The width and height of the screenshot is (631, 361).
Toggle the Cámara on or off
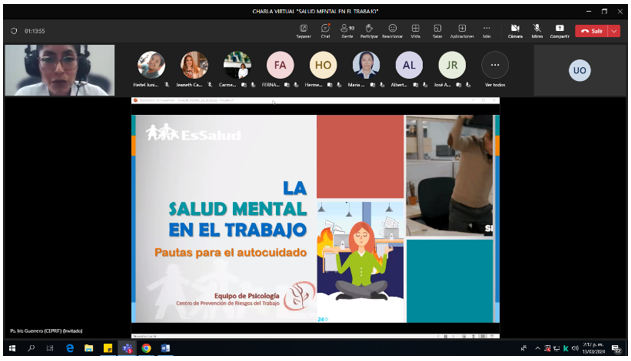(515, 31)
